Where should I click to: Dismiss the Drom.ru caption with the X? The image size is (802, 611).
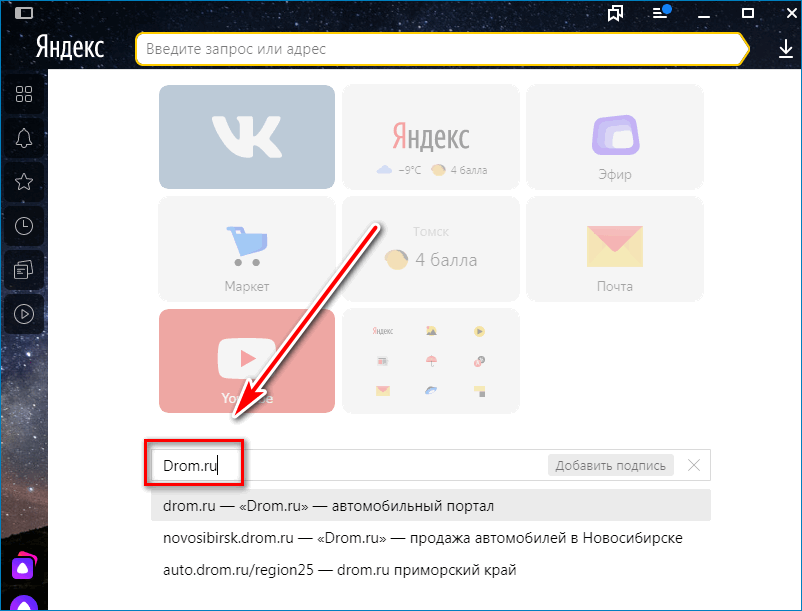click(x=695, y=464)
